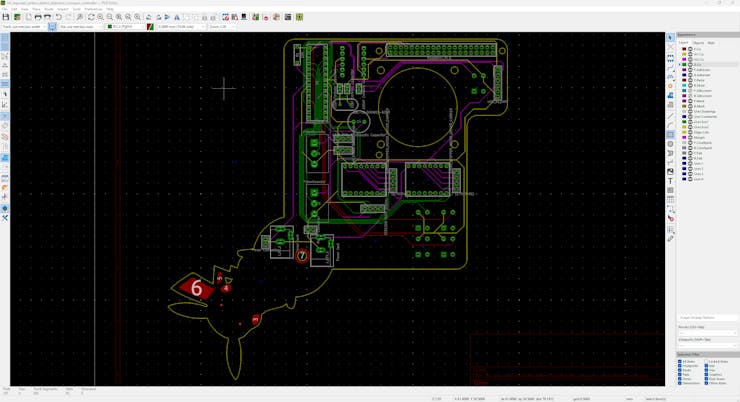Uncheck Footprints in Selection Filter
This screenshot has height=402, width=740.
point(680,366)
